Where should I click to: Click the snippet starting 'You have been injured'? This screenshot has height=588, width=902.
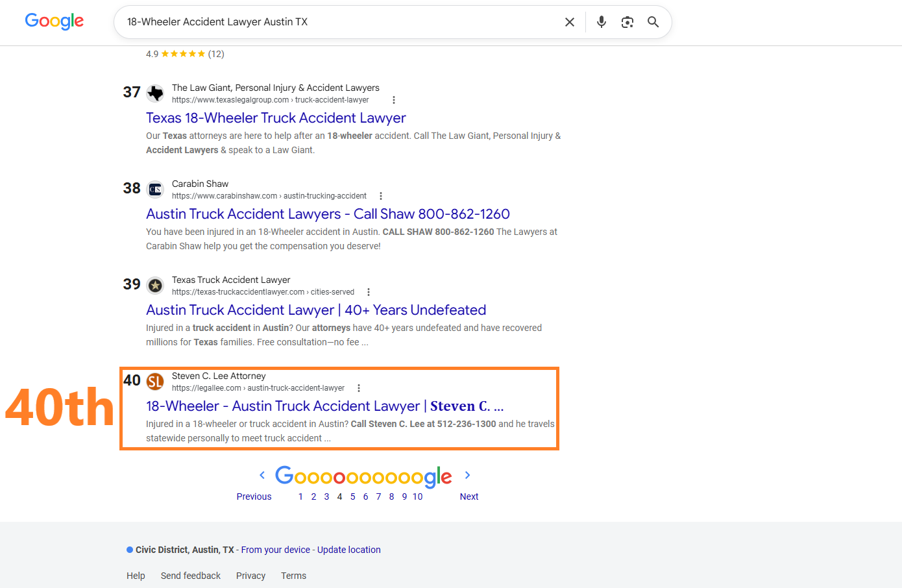352,239
